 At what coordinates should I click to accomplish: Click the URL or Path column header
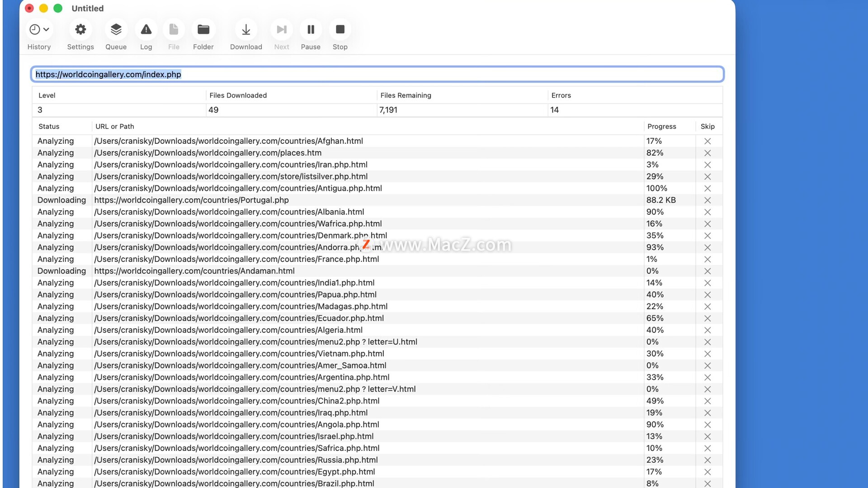point(115,127)
